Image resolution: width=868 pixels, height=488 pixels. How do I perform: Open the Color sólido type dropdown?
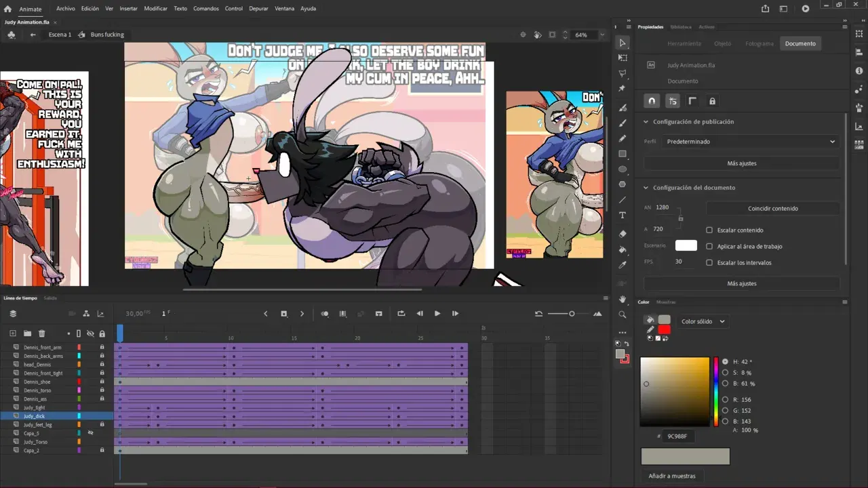[x=703, y=322]
